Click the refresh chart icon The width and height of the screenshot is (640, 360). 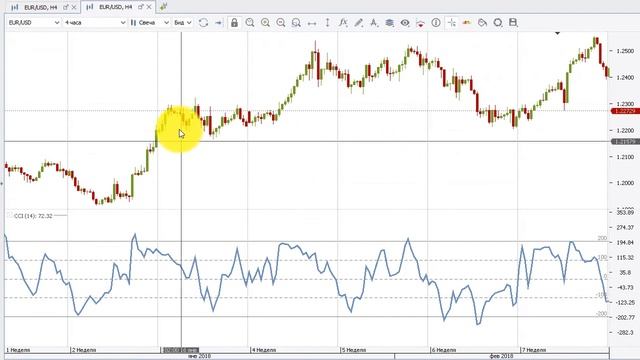(203, 23)
